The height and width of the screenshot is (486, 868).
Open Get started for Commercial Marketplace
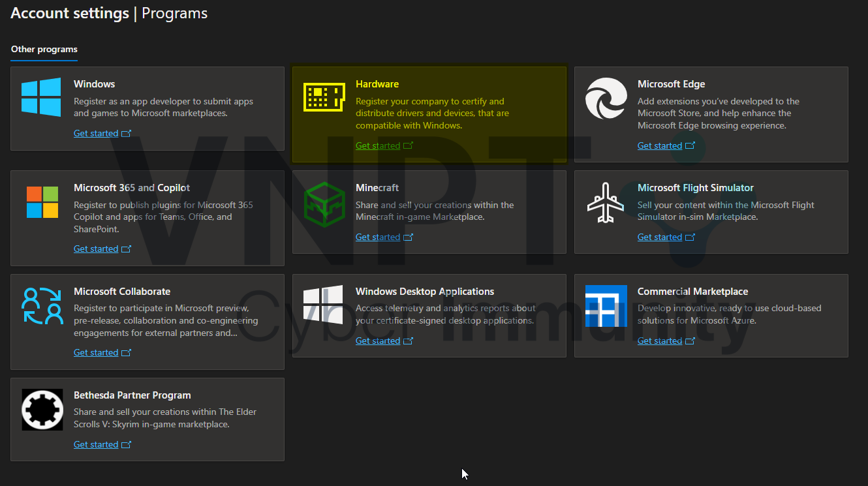click(660, 341)
